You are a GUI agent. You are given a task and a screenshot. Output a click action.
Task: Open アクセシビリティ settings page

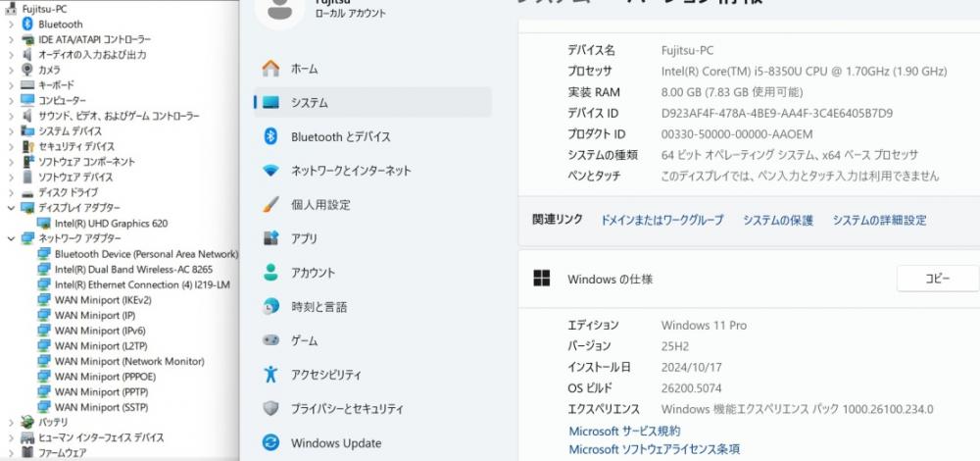tap(373, 375)
